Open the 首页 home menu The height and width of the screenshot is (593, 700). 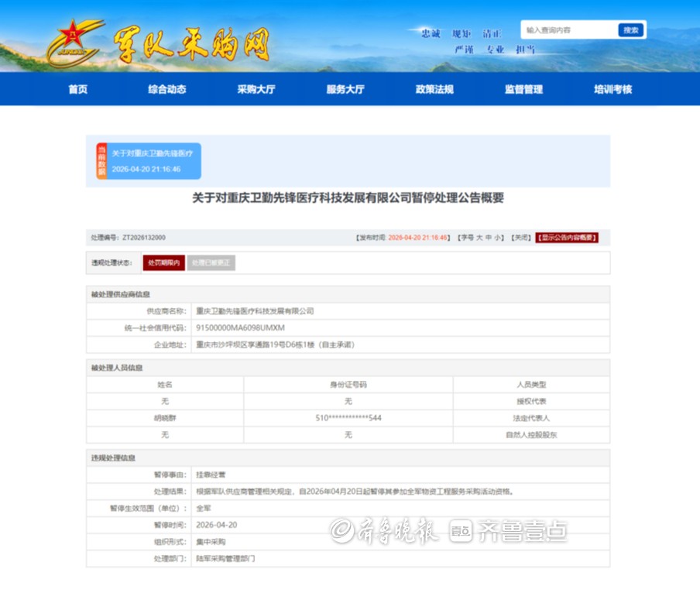[x=78, y=89]
